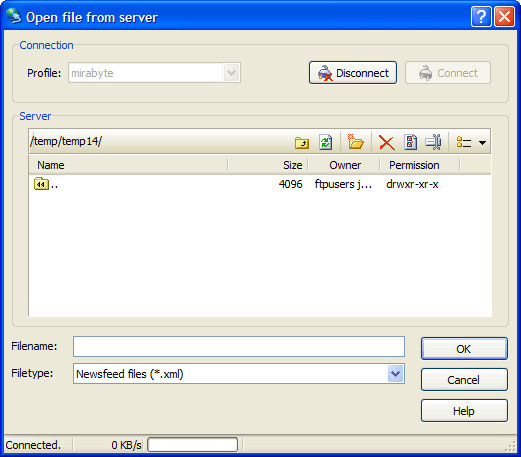Screen dimensions: 521x457
Task: Click the '4096' size value
Action: point(291,184)
